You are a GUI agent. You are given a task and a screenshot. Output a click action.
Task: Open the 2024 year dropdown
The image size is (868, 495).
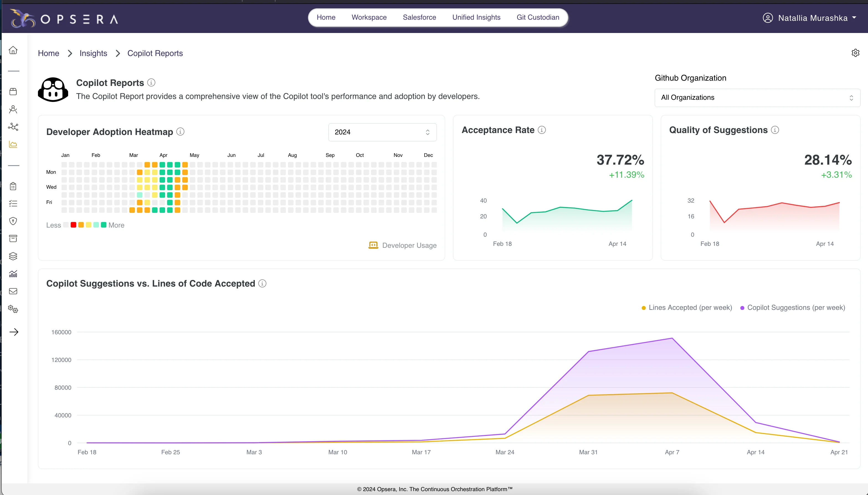click(382, 132)
